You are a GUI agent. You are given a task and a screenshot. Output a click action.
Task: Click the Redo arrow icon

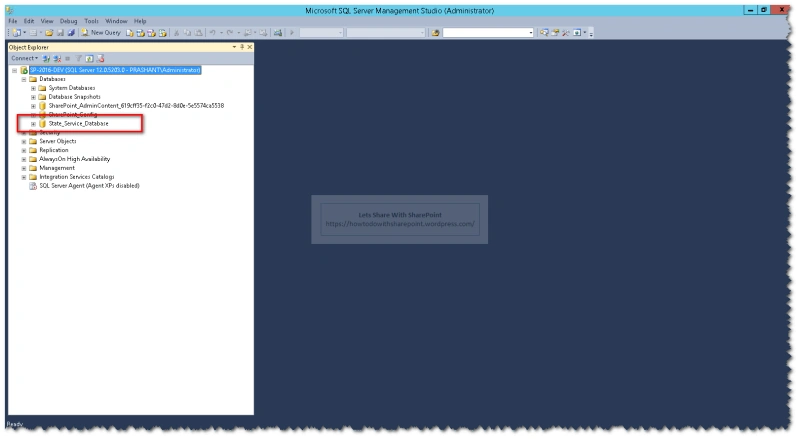[230, 33]
